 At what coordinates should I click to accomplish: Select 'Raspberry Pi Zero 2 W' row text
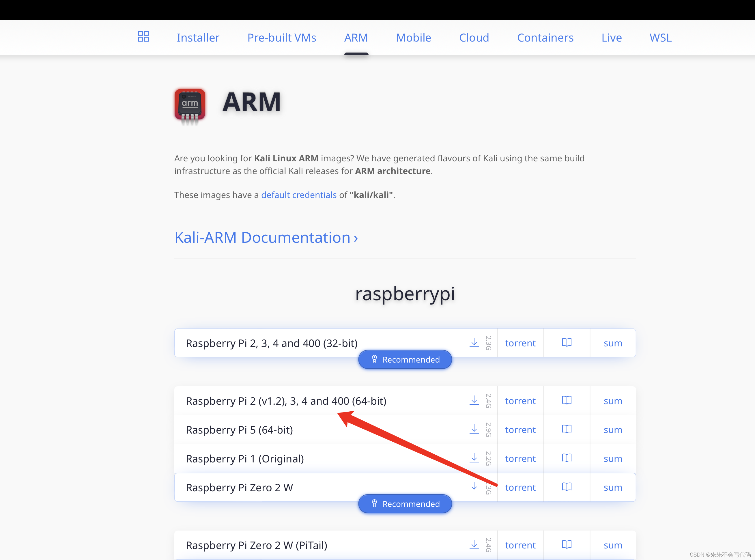240,488
